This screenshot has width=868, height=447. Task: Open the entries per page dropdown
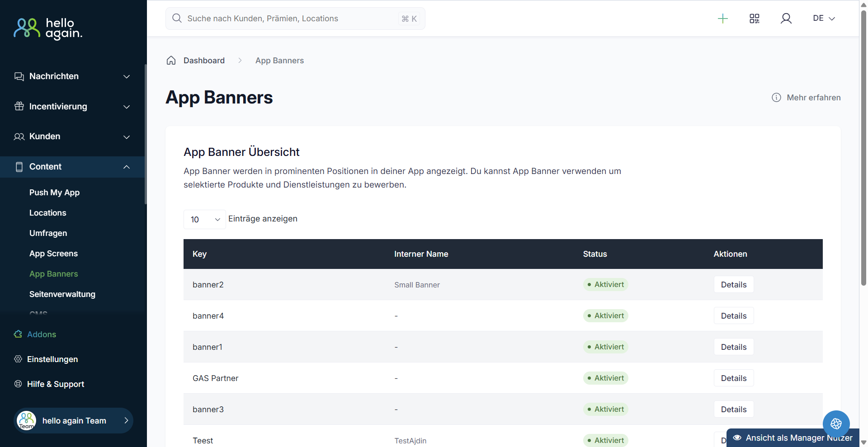pos(204,220)
